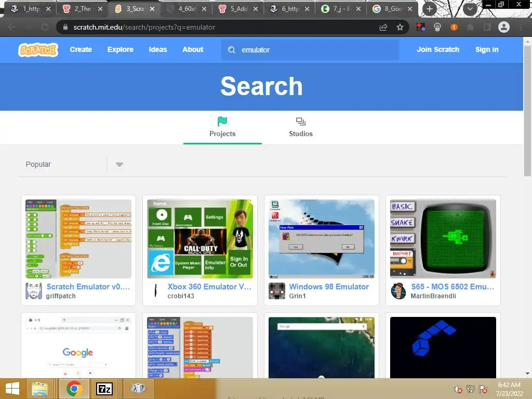Click griffpatch avatar icon
Image resolution: width=532 pixels, height=399 pixels.
[x=34, y=291]
